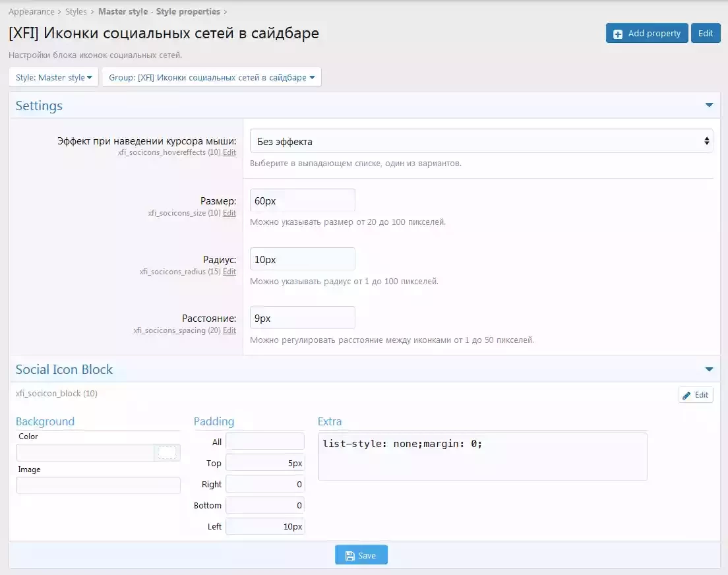
Task: Click the Settings section heading
Action: click(39, 106)
